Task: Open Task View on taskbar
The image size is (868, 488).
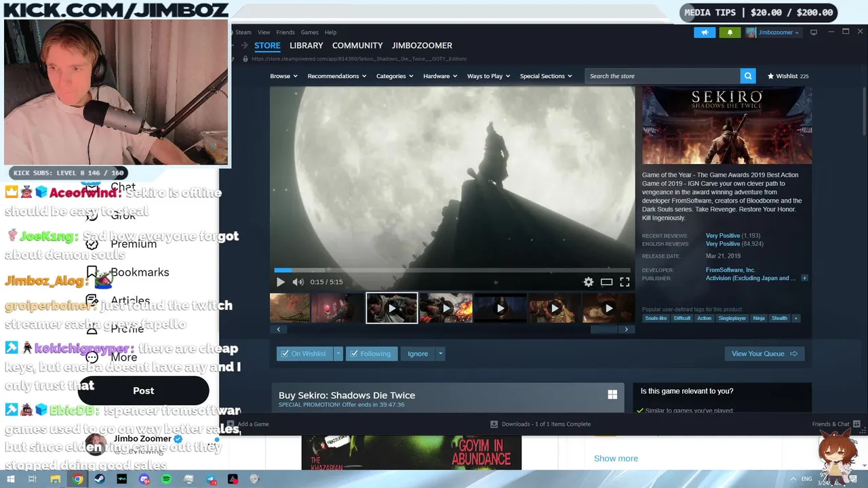Action: coord(32,479)
